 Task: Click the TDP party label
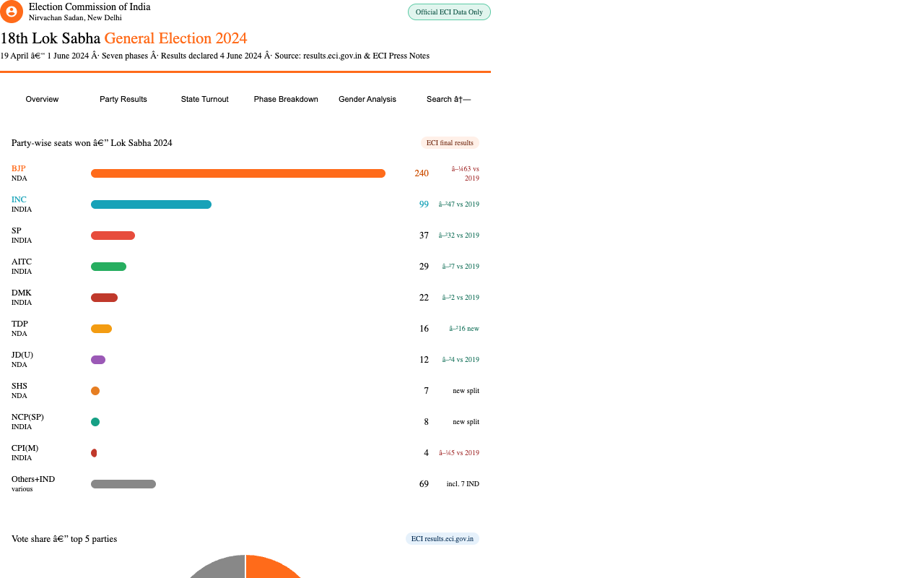click(19, 324)
